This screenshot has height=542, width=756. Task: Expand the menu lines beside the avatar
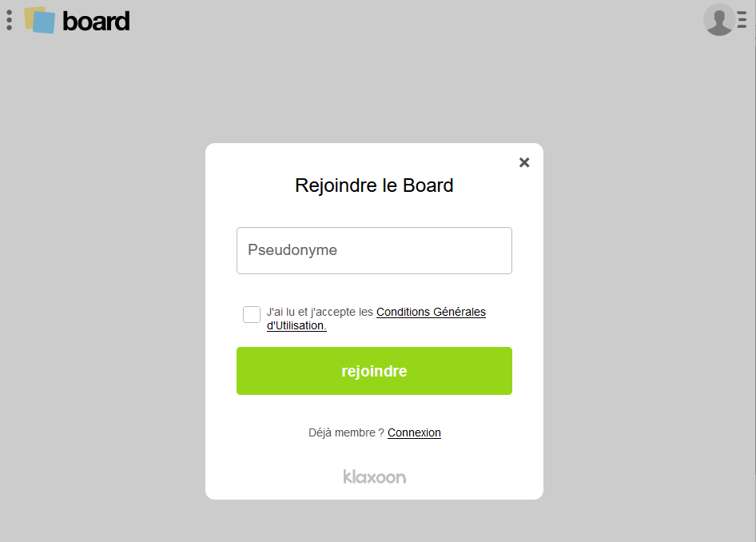coord(742,20)
